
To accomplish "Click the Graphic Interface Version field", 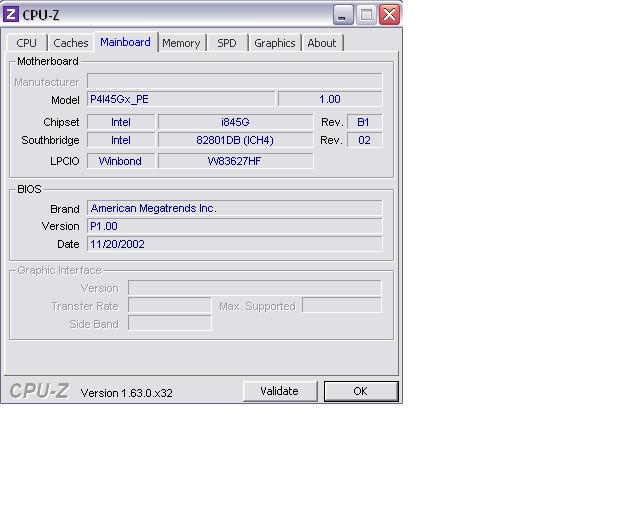I will [x=255, y=288].
